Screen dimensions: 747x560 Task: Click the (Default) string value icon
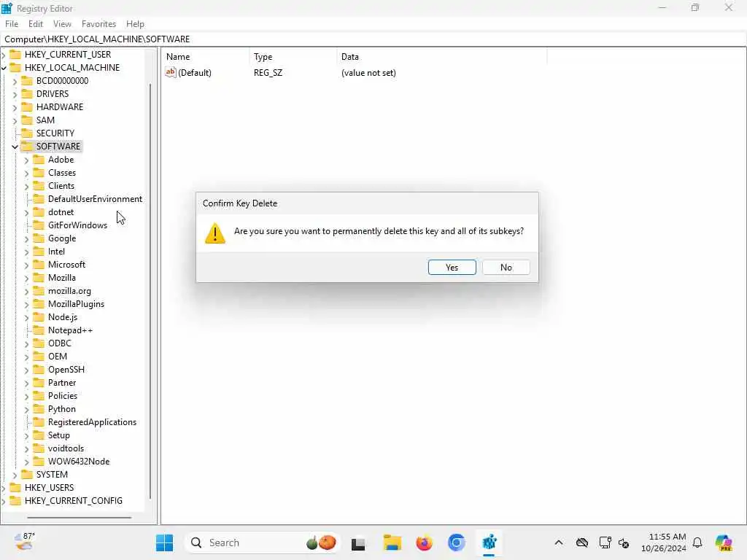coord(171,72)
